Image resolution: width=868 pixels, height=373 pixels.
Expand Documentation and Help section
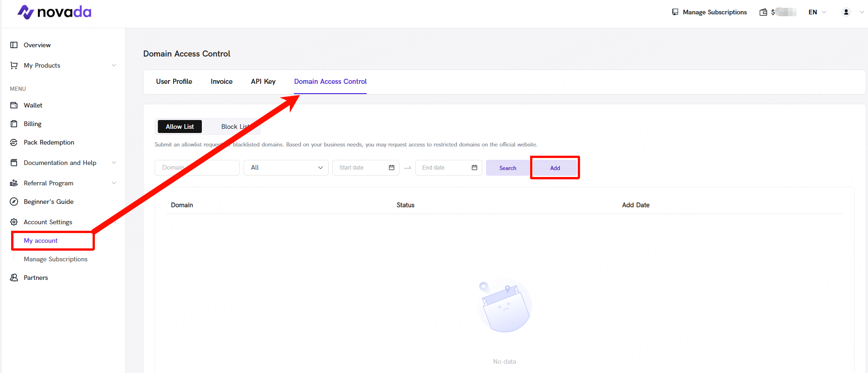click(x=114, y=163)
